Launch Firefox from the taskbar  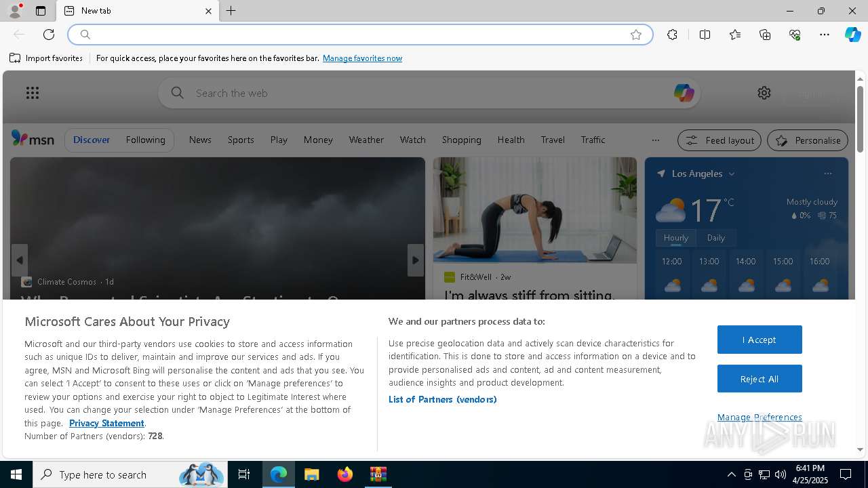tap(345, 474)
